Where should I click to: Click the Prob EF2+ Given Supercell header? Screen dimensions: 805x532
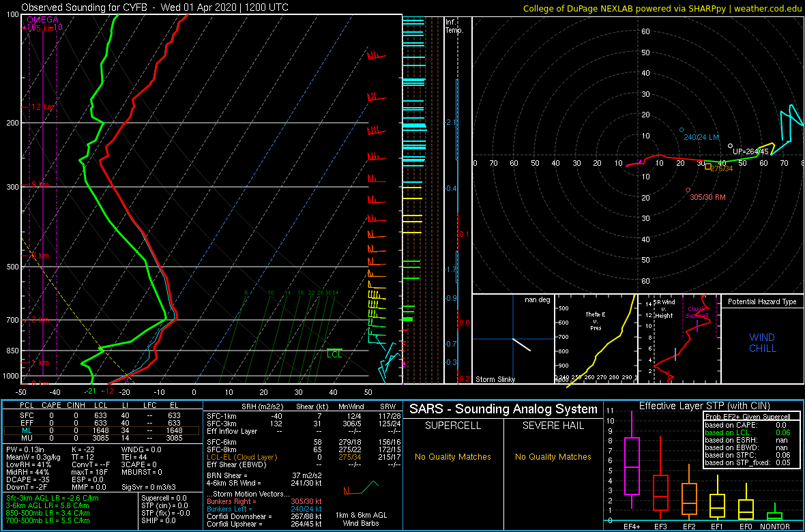click(746, 417)
